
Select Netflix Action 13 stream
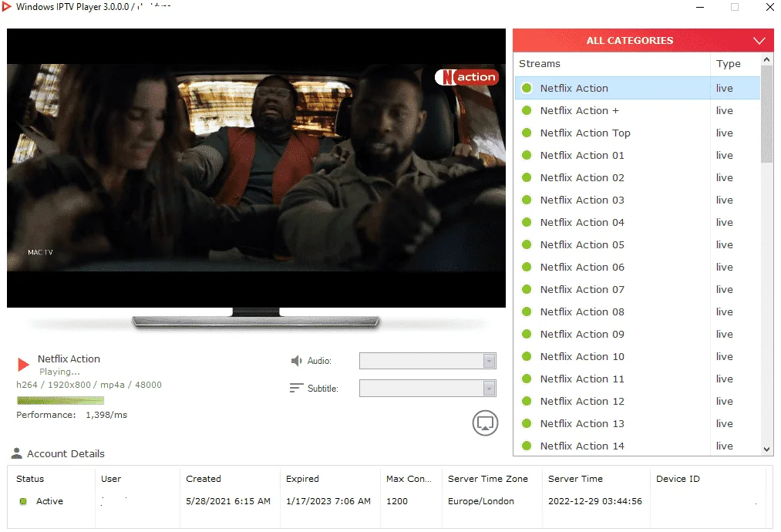pos(638,423)
